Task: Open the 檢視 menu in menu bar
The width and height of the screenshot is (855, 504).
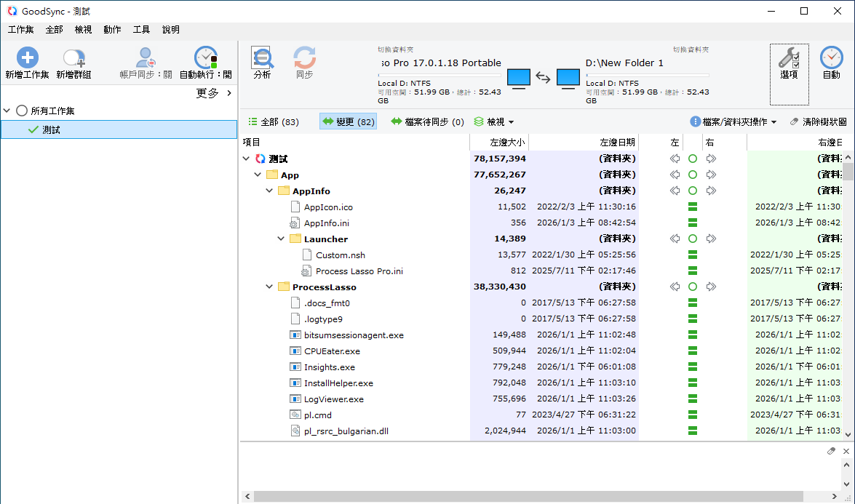Action: 83,29
